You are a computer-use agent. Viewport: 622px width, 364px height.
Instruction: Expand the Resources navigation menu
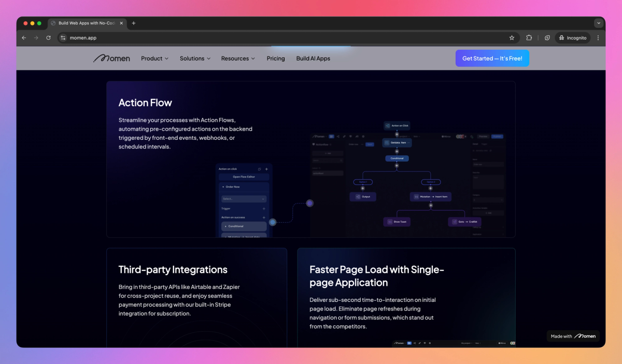[238, 59]
